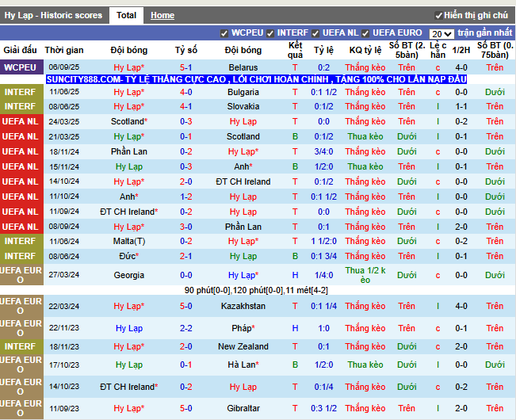The height and width of the screenshot is (420, 516).
Task: Click the 0:1 3/4 odds for Đức match
Action: [x=323, y=256]
